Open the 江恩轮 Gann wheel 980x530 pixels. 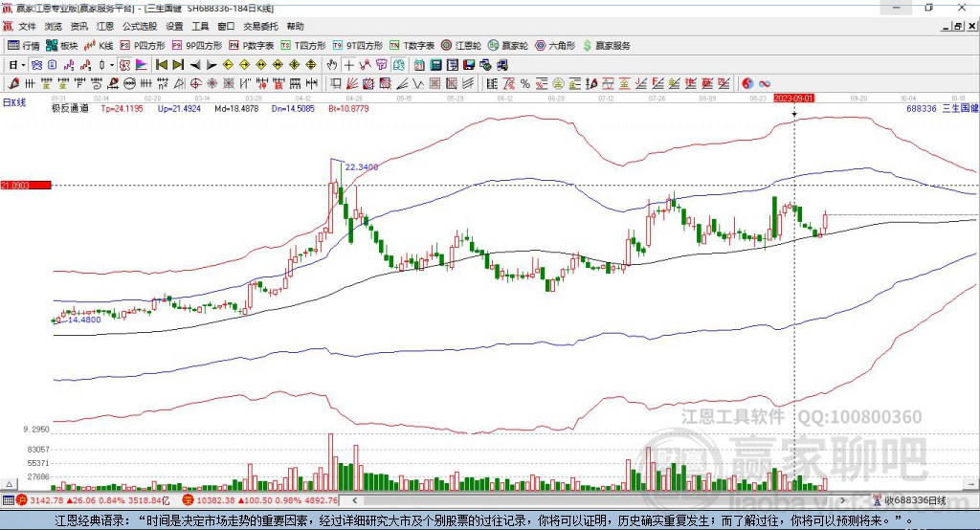(x=461, y=46)
